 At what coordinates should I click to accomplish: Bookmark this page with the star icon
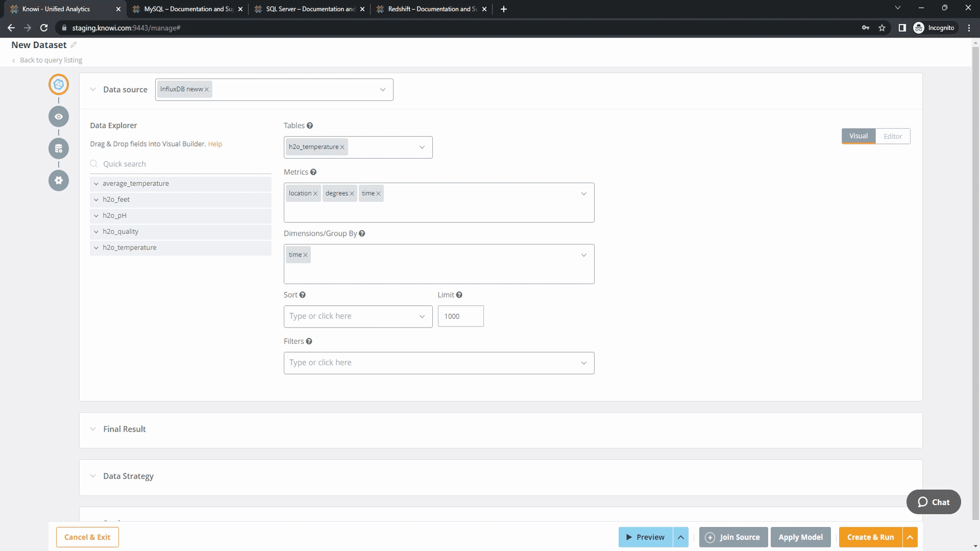[882, 28]
